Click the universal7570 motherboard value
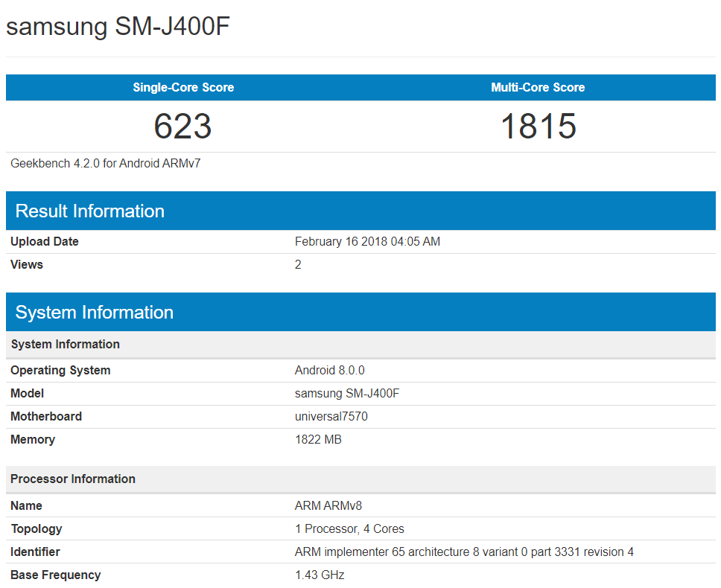Screen dimensions: 721x588 tap(331, 416)
